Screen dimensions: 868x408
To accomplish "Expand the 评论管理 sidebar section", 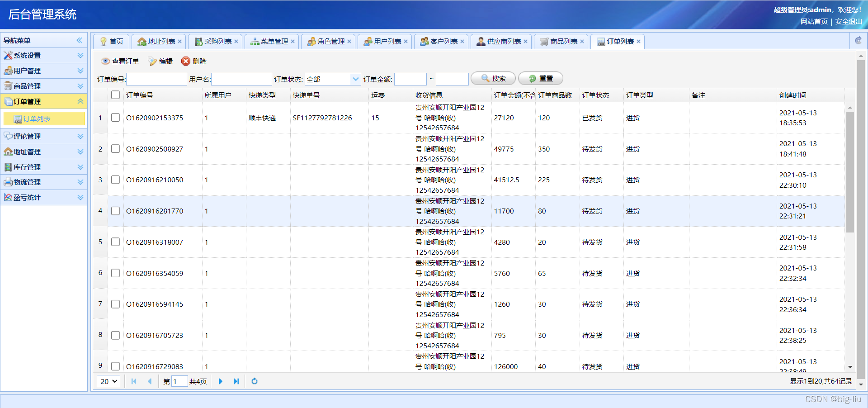I will [x=80, y=136].
